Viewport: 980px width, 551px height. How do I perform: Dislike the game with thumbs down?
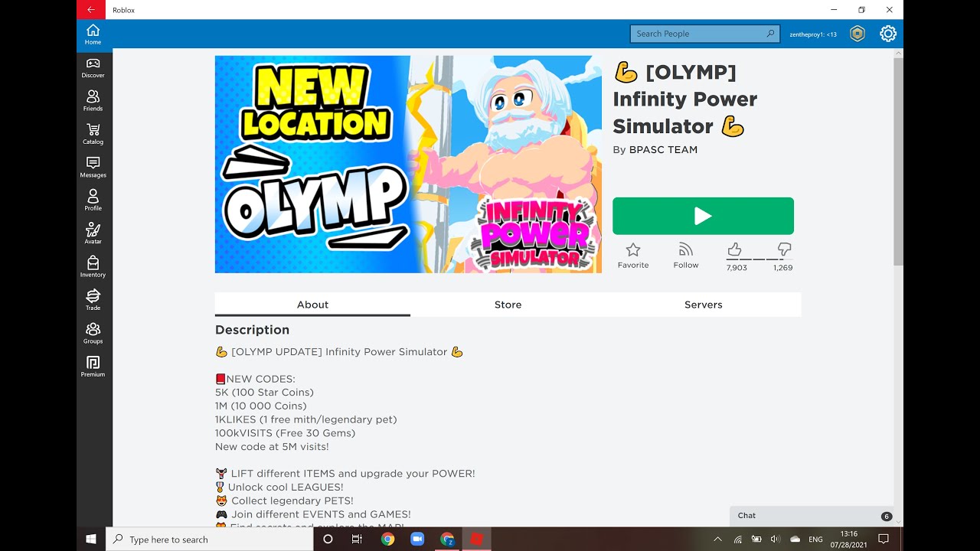tap(784, 249)
